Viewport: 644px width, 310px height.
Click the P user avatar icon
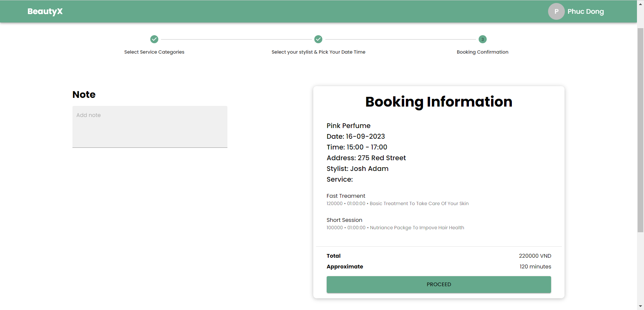(x=556, y=11)
